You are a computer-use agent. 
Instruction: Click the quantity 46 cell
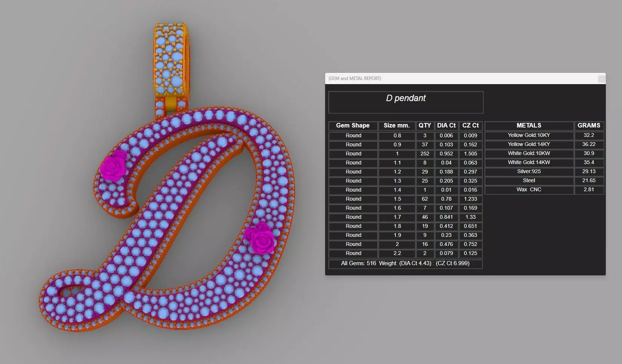(x=425, y=217)
